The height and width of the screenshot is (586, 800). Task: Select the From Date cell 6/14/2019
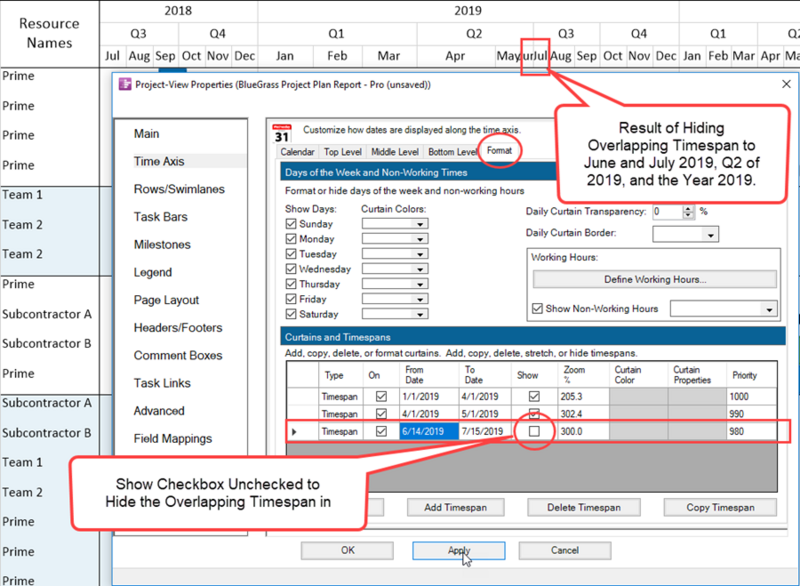pyautogui.click(x=429, y=431)
